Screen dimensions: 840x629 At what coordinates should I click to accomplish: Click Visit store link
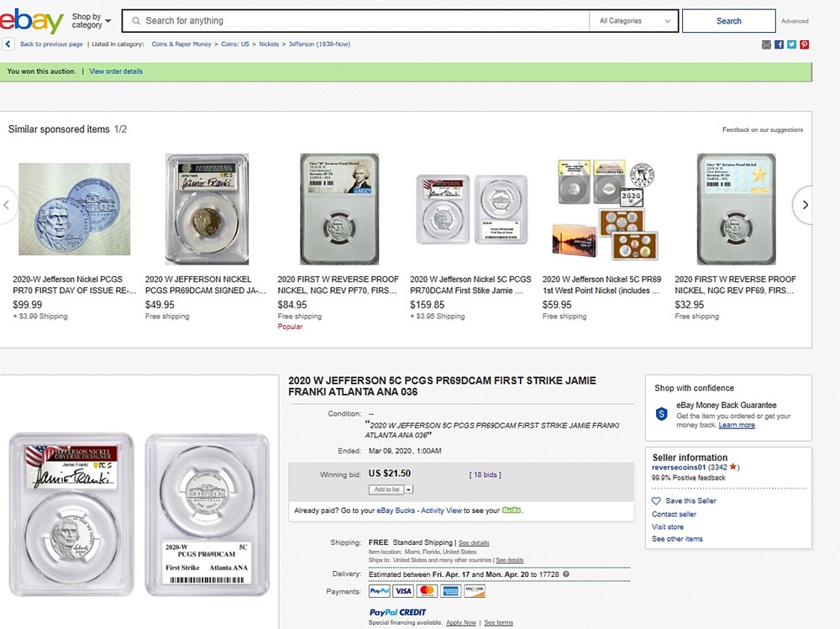click(x=668, y=527)
